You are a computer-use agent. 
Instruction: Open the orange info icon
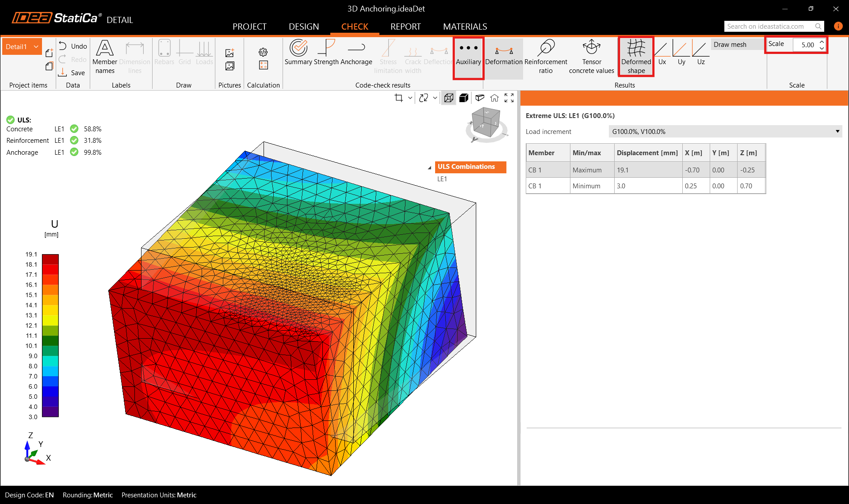838,26
